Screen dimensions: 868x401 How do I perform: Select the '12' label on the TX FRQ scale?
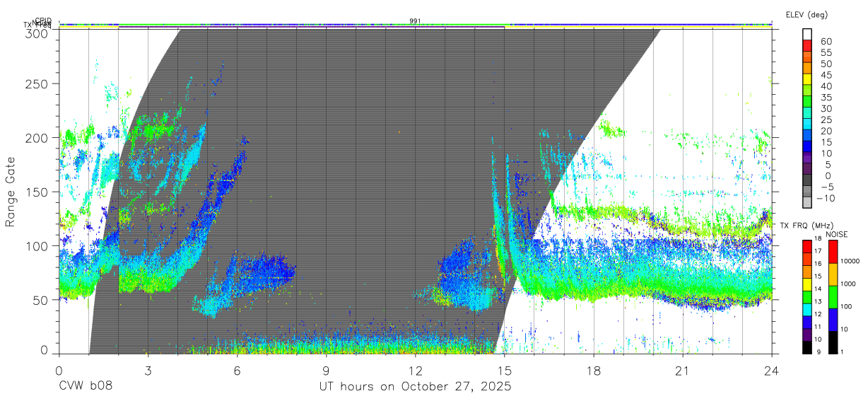[818, 314]
